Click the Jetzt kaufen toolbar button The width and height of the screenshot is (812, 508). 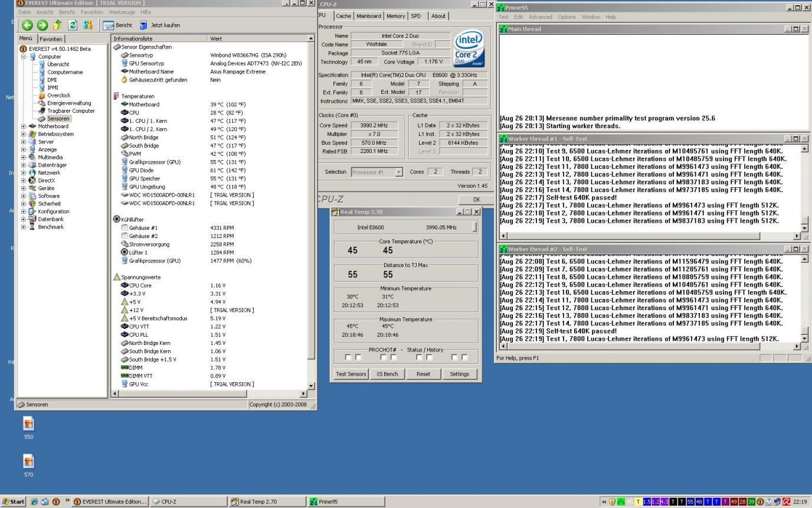click(160, 25)
